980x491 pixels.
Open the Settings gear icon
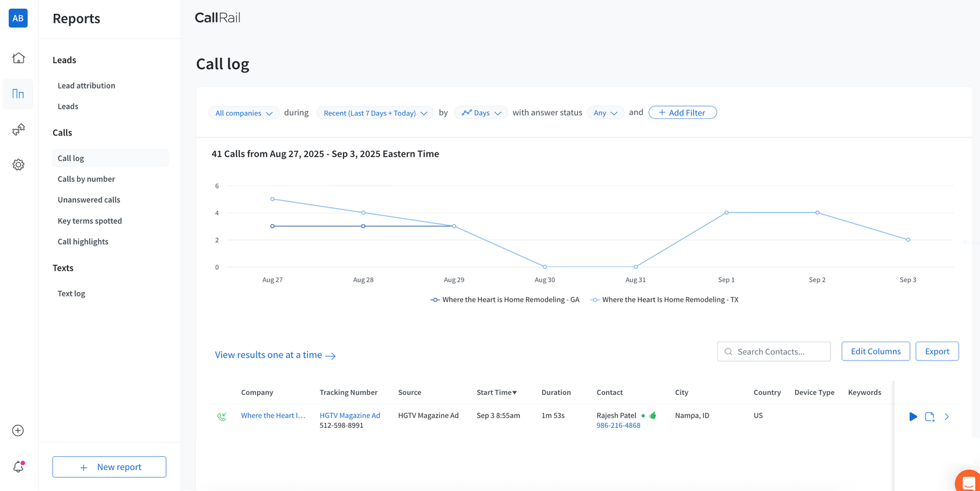(x=18, y=165)
